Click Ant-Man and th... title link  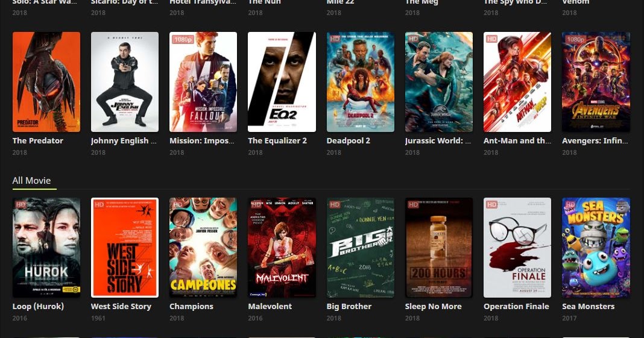[x=517, y=140]
